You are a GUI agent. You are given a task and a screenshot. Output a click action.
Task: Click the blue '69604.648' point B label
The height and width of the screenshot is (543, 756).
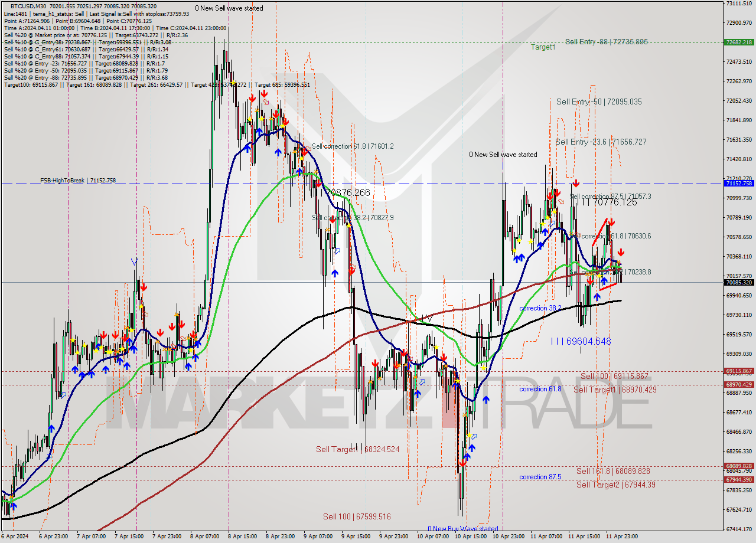[x=588, y=341]
